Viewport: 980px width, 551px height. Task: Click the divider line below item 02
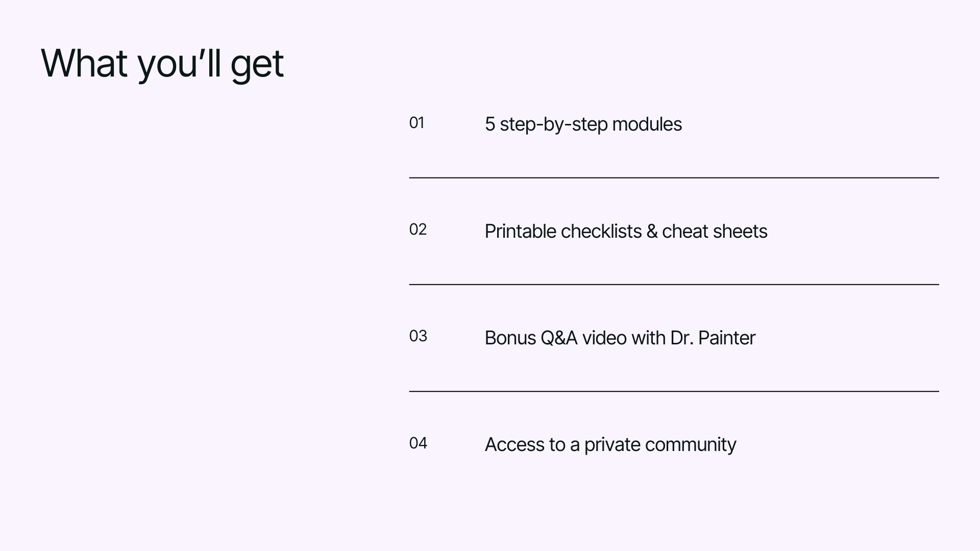pos(674,284)
